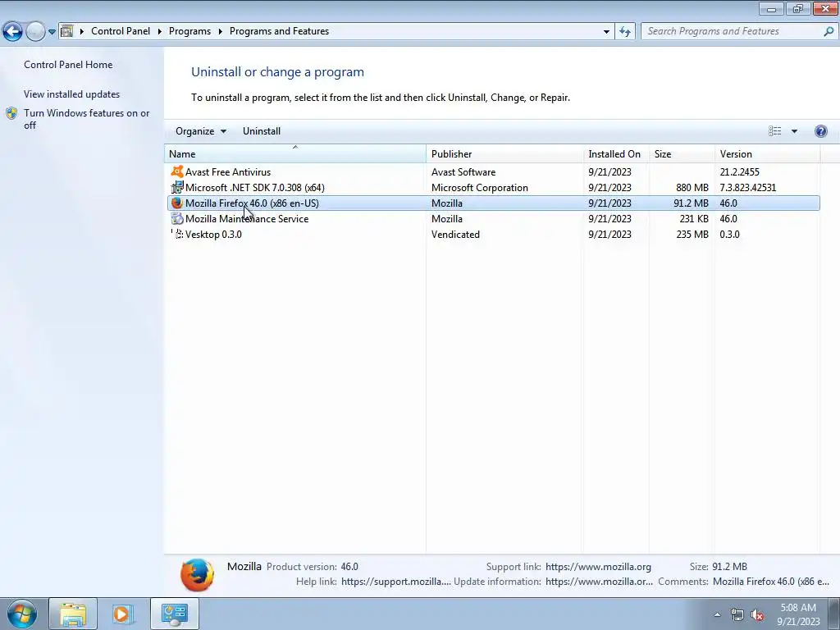Show hidden system tray icons

[x=717, y=614]
